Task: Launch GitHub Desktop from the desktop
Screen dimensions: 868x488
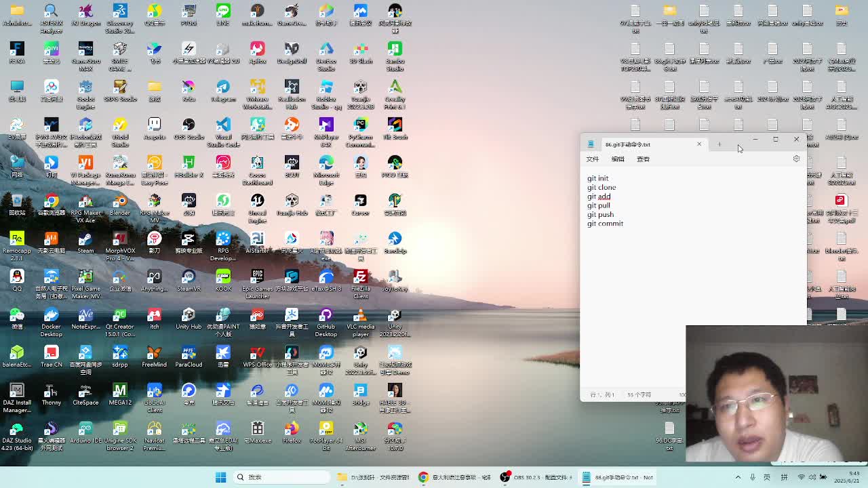Action: (326, 316)
